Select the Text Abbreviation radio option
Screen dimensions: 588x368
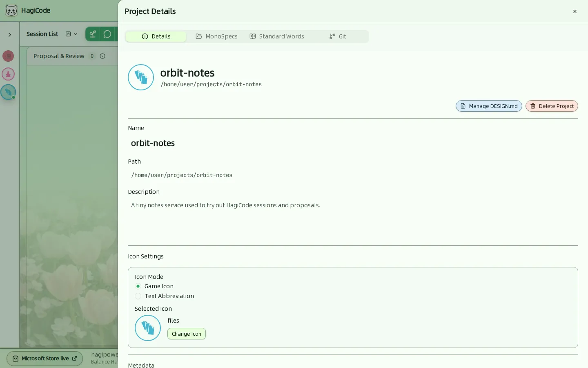pos(138,296)
